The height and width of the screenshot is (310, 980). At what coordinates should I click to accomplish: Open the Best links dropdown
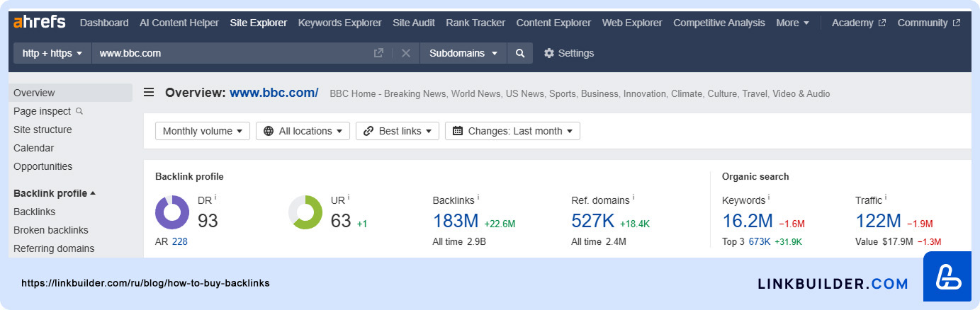pos(398,131)
